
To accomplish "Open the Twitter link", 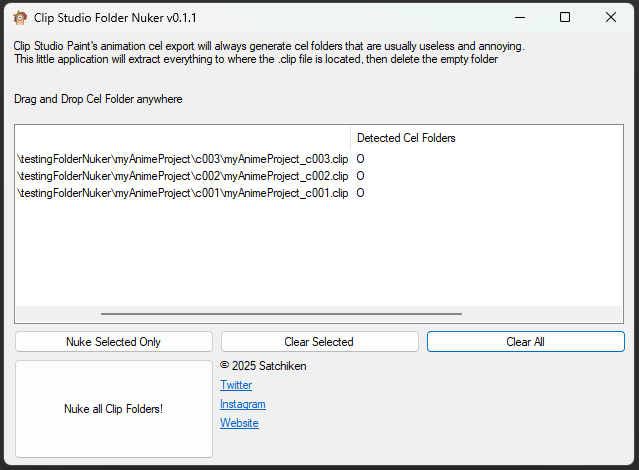I will (x=236, y=385).
